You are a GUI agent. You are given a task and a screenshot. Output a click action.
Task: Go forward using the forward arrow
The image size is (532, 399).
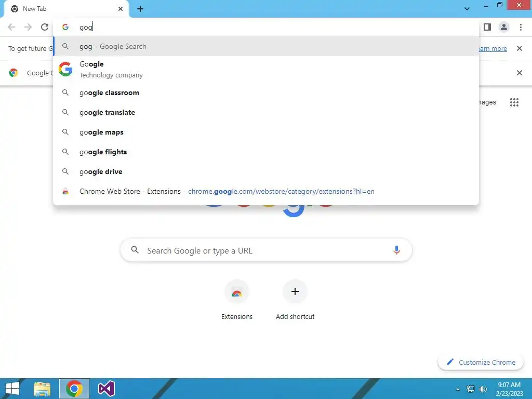[28, 27]
